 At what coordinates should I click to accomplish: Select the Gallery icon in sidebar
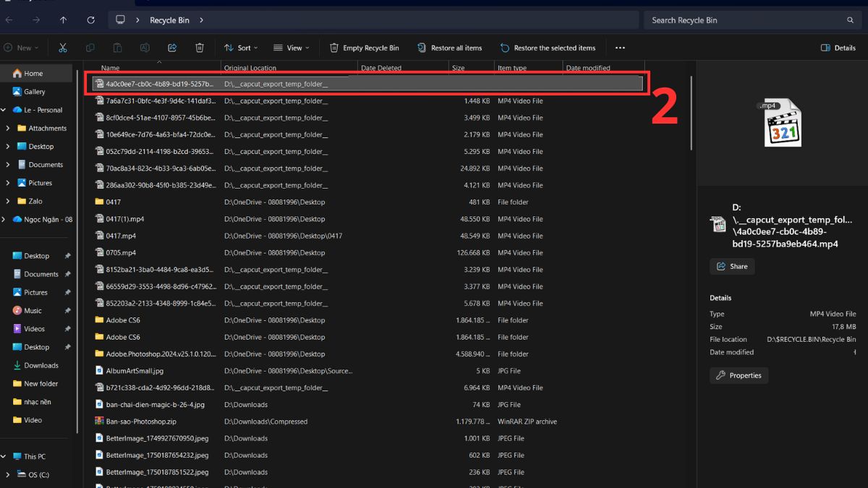(18, 92)
